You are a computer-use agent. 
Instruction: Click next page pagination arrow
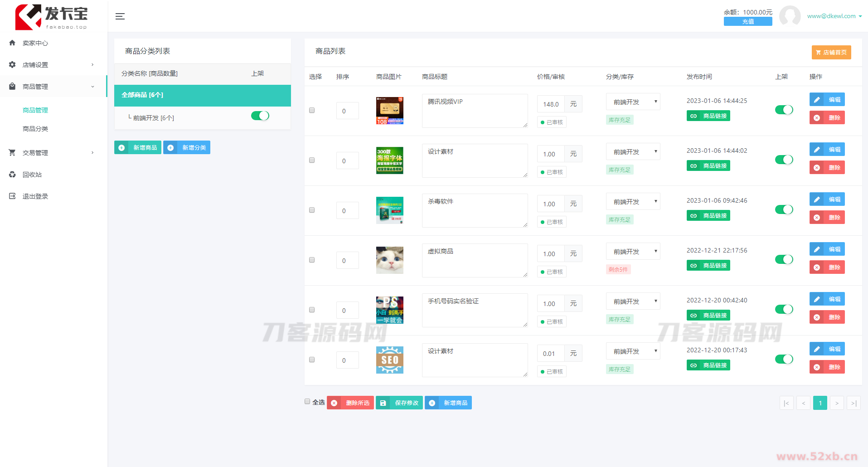[x=837, y=403]
